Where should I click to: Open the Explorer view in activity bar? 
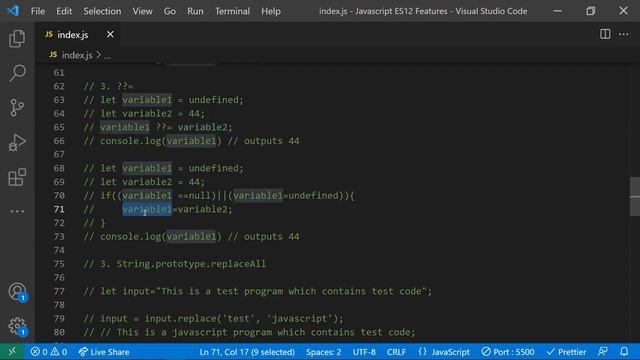pyautogui.click(x=17, y=38)
